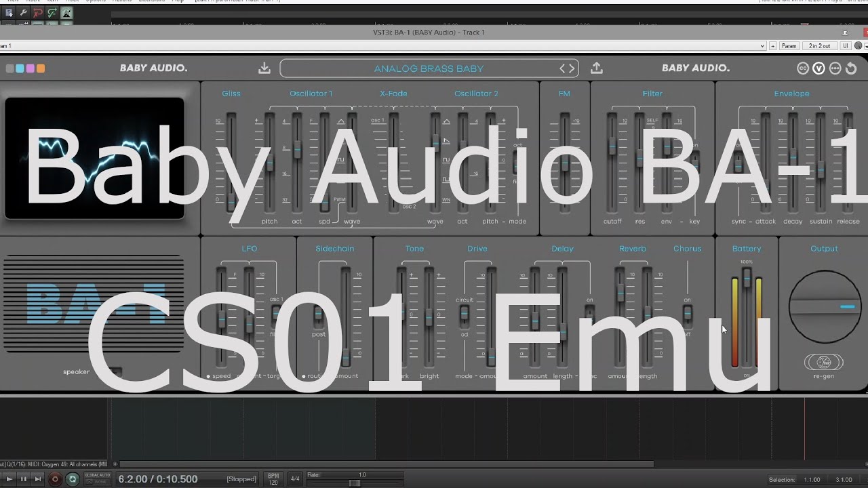The image size is (868, 488).
Task: Click the red record button
Action: (56, 479)
